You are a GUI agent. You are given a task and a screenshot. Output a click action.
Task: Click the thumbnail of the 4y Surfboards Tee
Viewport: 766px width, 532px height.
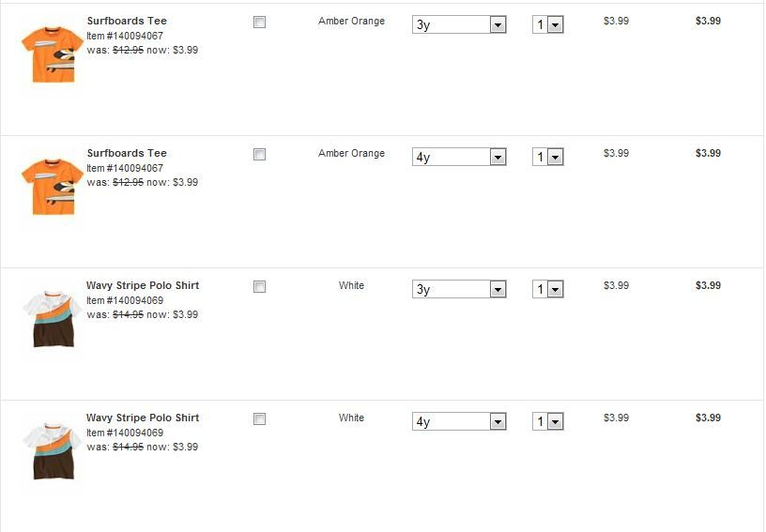[x=52, y=187]
